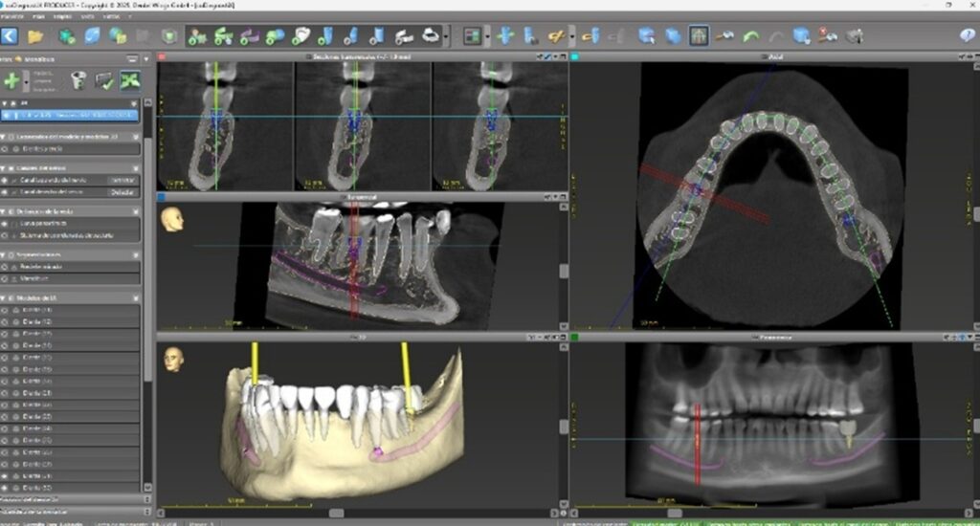
Task: Open the first menu in the menu bar
Action: coord(12,16)
